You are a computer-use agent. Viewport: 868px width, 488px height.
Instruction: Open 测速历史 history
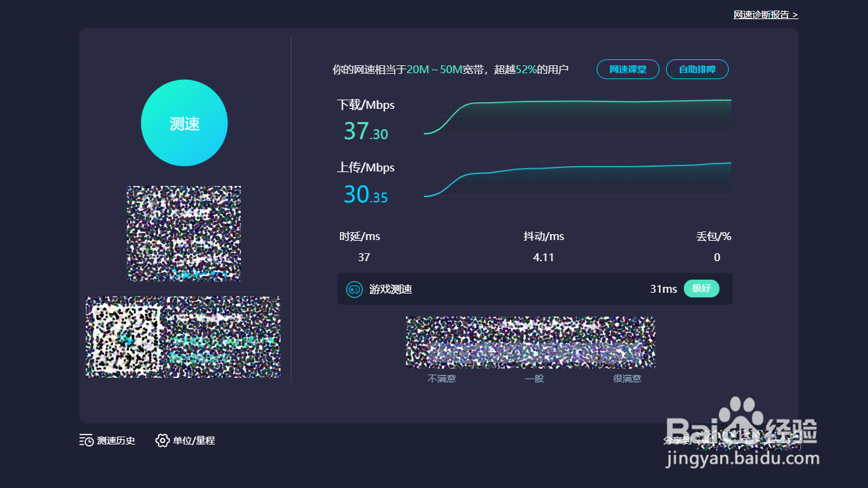[x=107, y=441]
